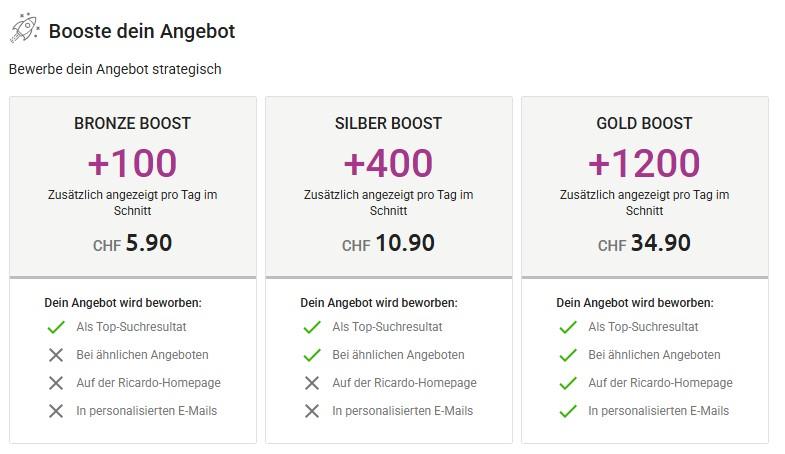Click the +1200 views figure
The height and width of the screenshot is (454, 785).
[x=644, y=163]
